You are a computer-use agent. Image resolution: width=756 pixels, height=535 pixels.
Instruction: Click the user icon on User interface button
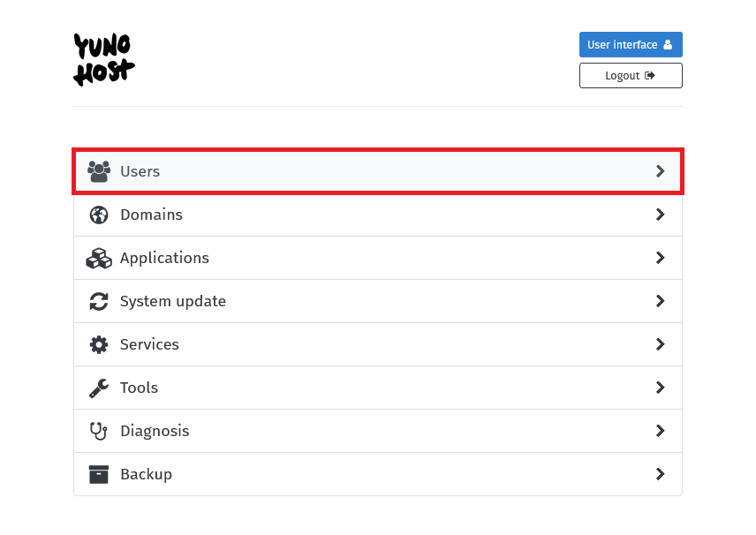669,44
